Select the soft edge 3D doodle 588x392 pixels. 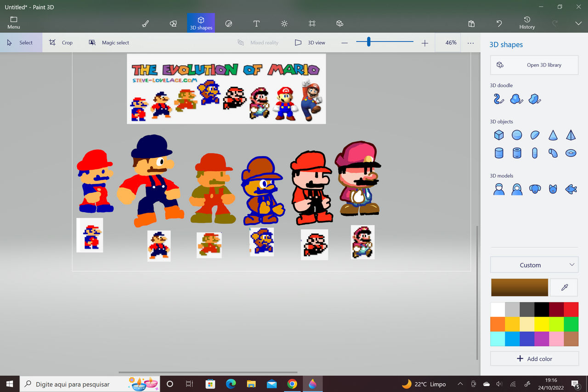(517, 99)
